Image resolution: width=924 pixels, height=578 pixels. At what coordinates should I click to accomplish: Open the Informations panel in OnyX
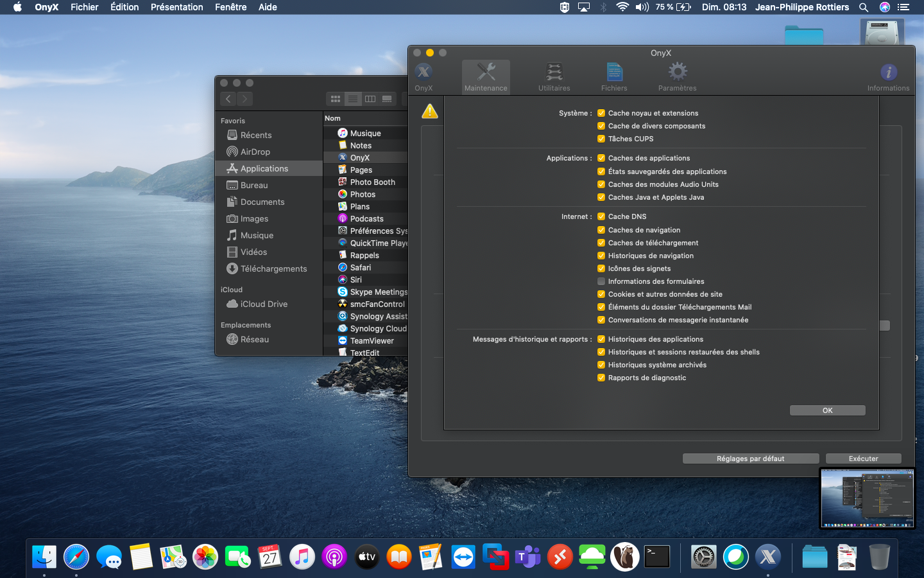tap(888, 76)
